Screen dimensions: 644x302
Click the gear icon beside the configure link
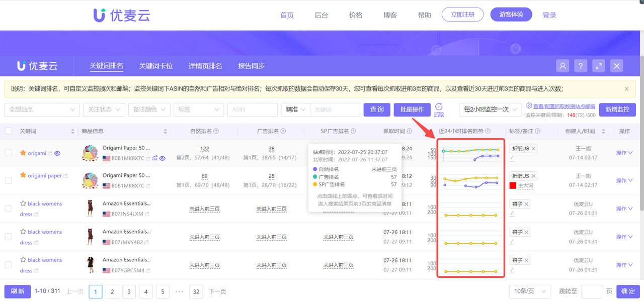click(529, 106)
